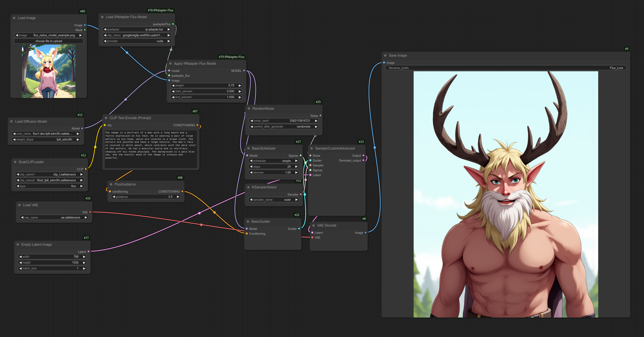The width and height of the screenshot is (644, 337).
Task: Click the right arrow to increase steps
Action: tap(296, 167)
